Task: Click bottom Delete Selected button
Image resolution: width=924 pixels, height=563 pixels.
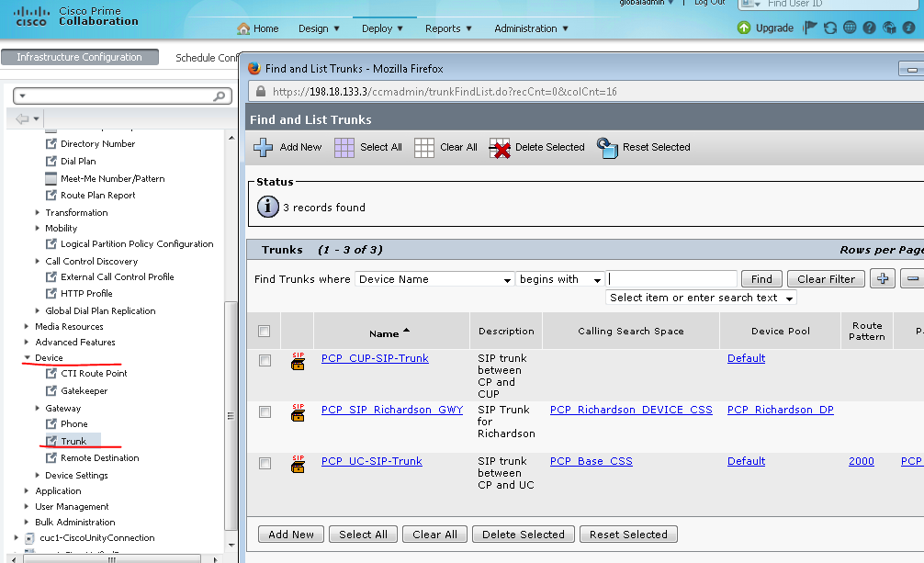Action: point(524,535)
